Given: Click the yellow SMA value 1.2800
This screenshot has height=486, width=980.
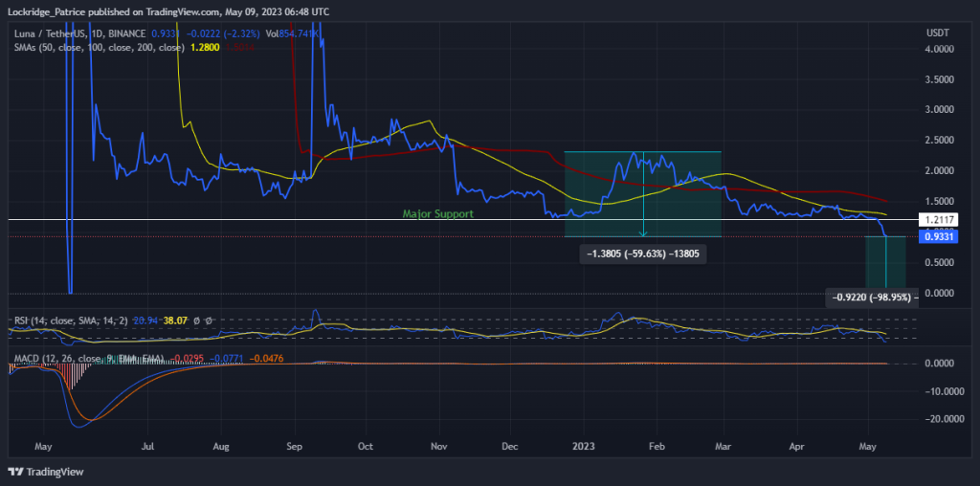Looking at the screenshot, I should [x=205, y=48].
